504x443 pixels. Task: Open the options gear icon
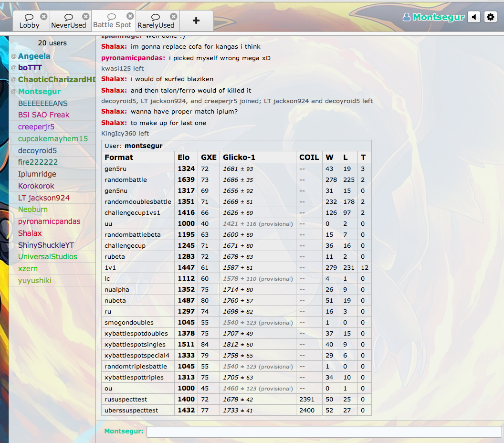(x=491, y=17)
